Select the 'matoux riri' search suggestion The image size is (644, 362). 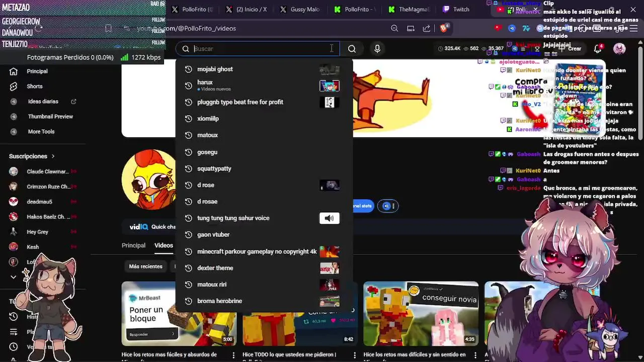click(264, 285)
